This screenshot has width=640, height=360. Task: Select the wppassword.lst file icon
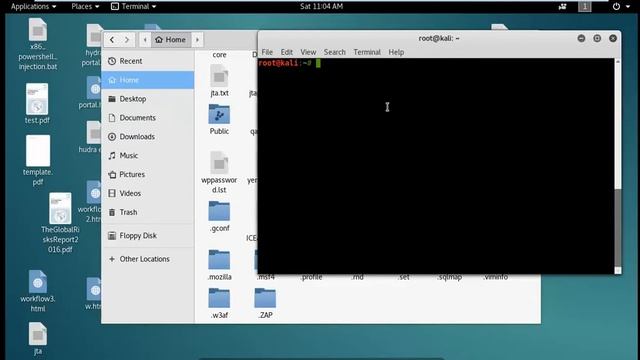click(219, 162)
